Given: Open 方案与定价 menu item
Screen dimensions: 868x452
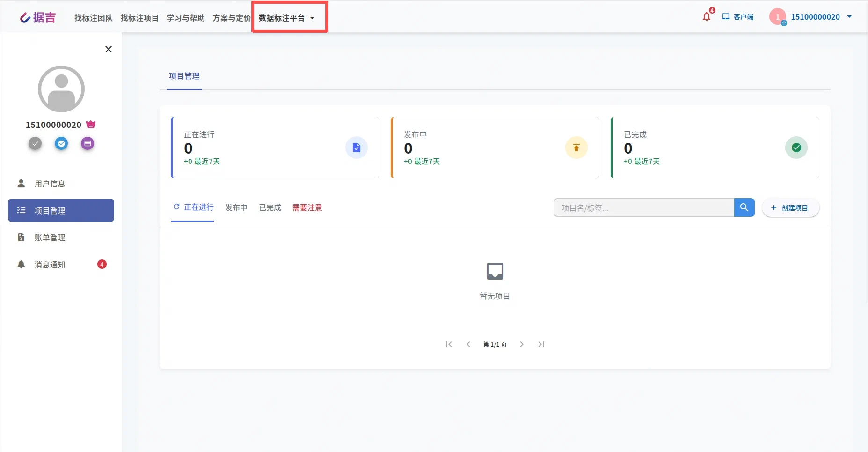Looking at the screenshot, I should pos(232,18).
